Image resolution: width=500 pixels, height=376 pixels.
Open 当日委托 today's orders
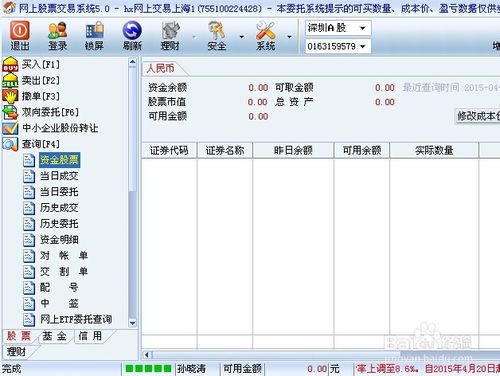59,192
